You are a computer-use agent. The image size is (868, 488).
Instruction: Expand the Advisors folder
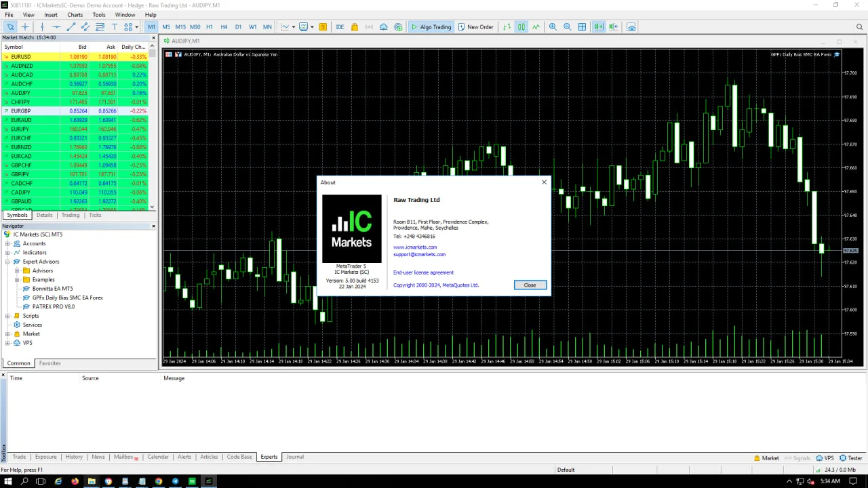point(17,270)
